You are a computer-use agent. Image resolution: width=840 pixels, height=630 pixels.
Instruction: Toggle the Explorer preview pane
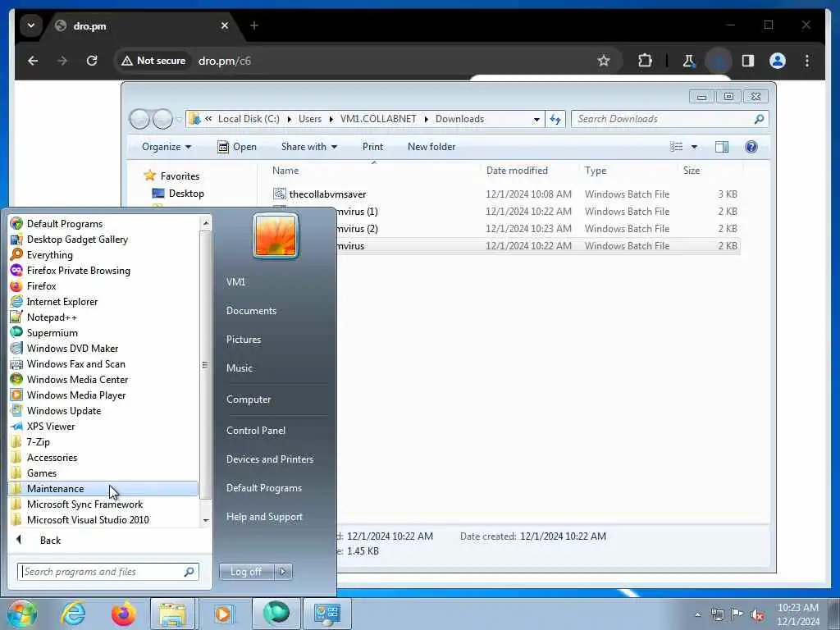coord(722,147)
